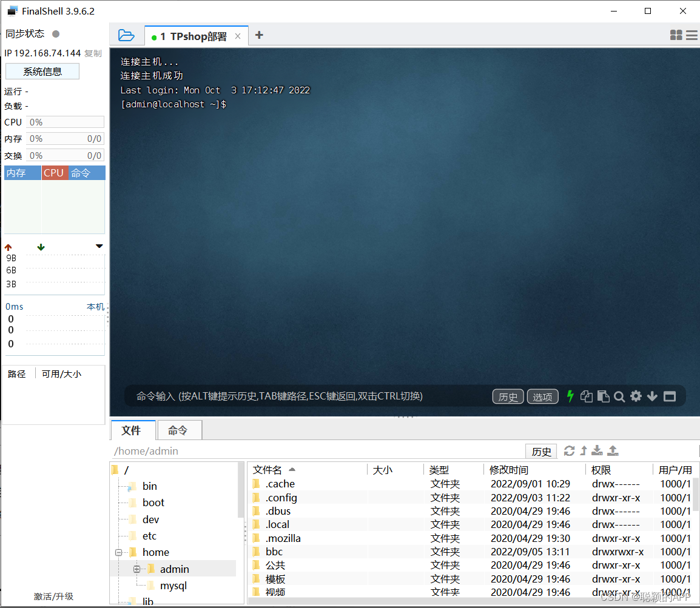Click the 交换 usage bar
Image resolution: width=700 pixels, height=608 pixels.
(65, 156)
